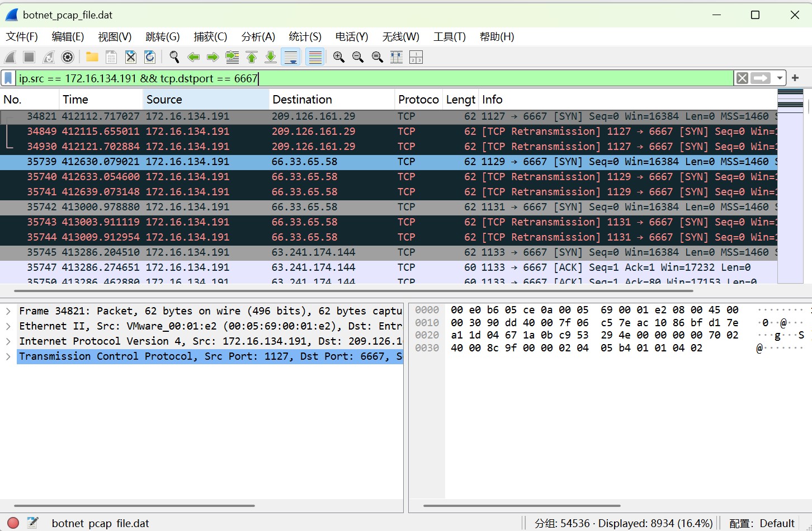This screenshot has width=812, height=531.
Task: Jump to the first packet
Action: coord(252,57)
